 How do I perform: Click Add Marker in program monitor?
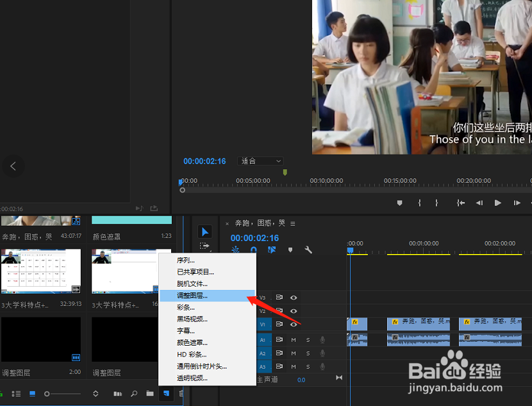tap(400, 203)
